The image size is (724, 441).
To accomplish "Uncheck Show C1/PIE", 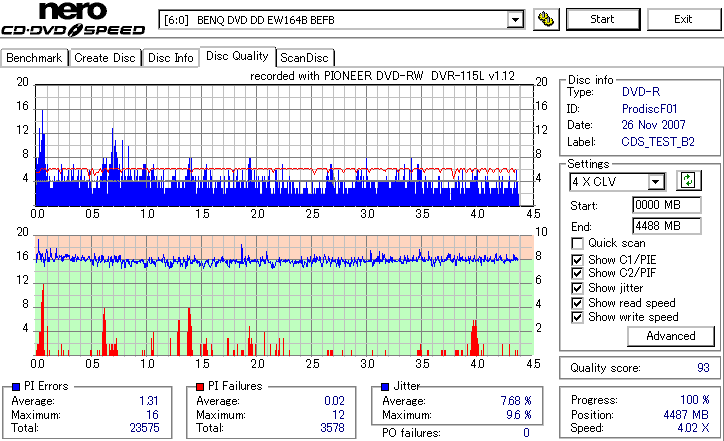I will point(577,260).
